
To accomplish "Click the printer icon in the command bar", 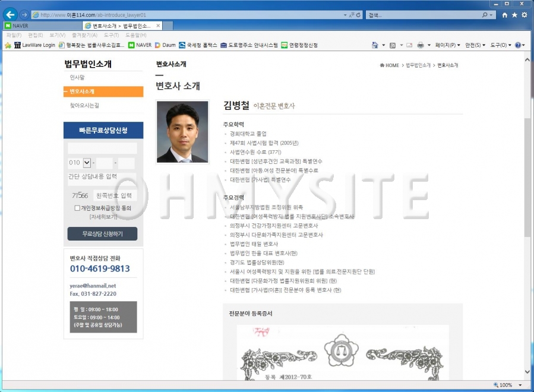I will tap(421, 45).
